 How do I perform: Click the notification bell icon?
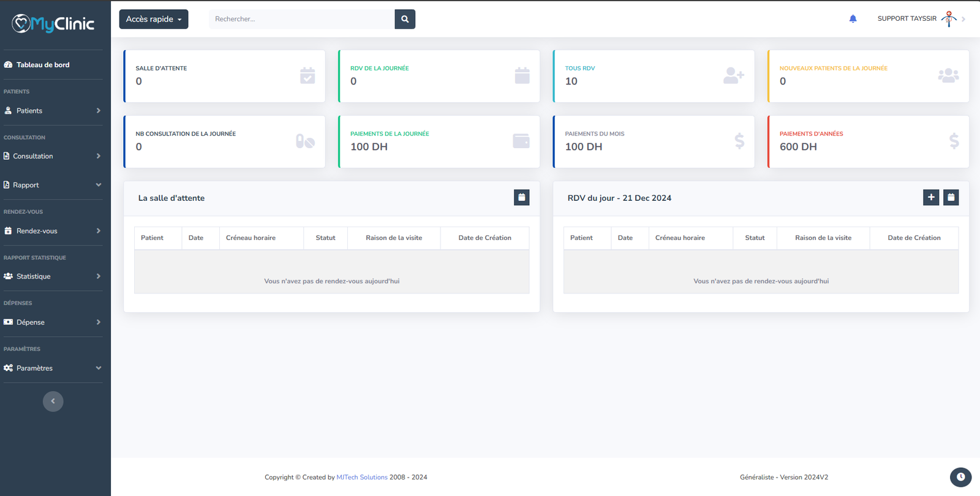(853, 19)
